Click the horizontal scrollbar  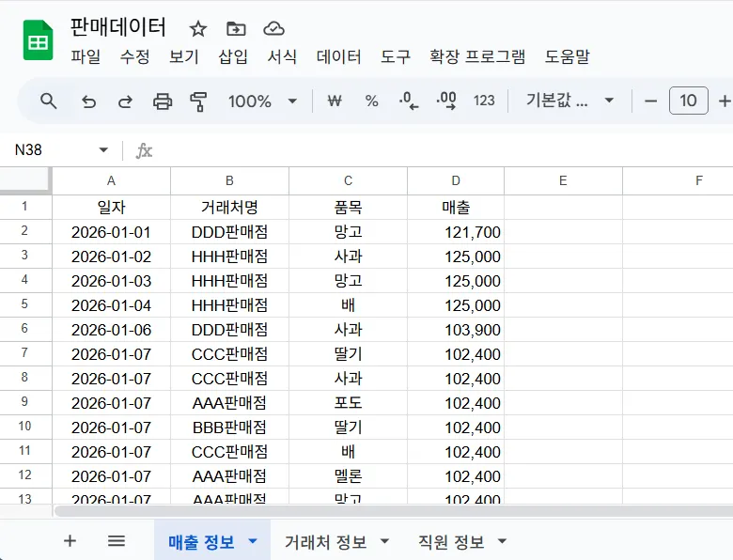(x=394, y=510)
